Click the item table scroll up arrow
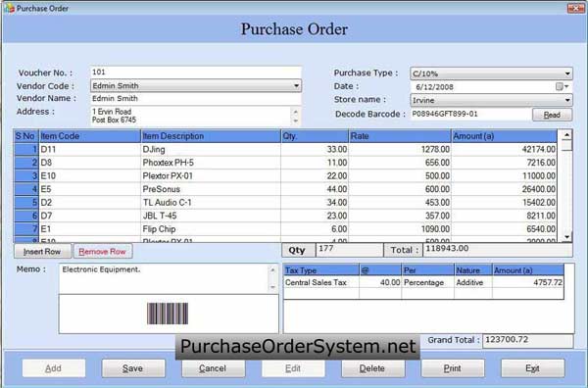588x388 pixels. point(566,134)
